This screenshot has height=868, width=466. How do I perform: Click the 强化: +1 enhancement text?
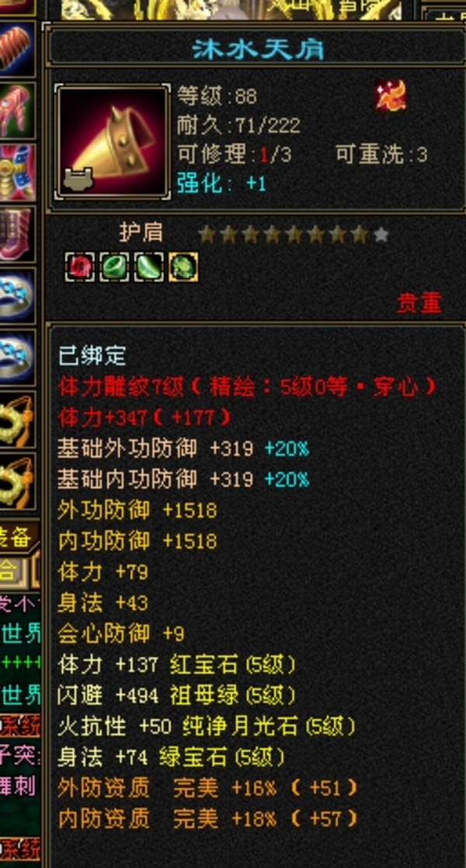tap(221, 183)
